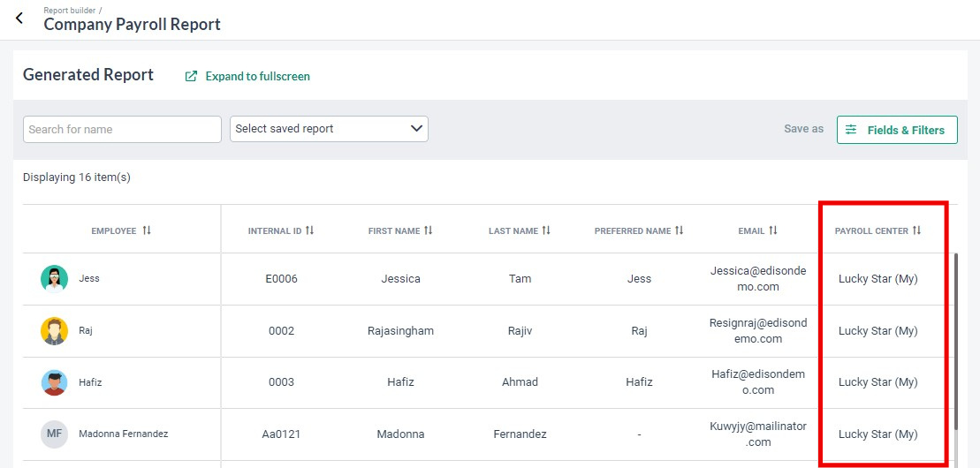Sort by Payroll Center column arrows

pyautogui.click(x=917, y=230)
